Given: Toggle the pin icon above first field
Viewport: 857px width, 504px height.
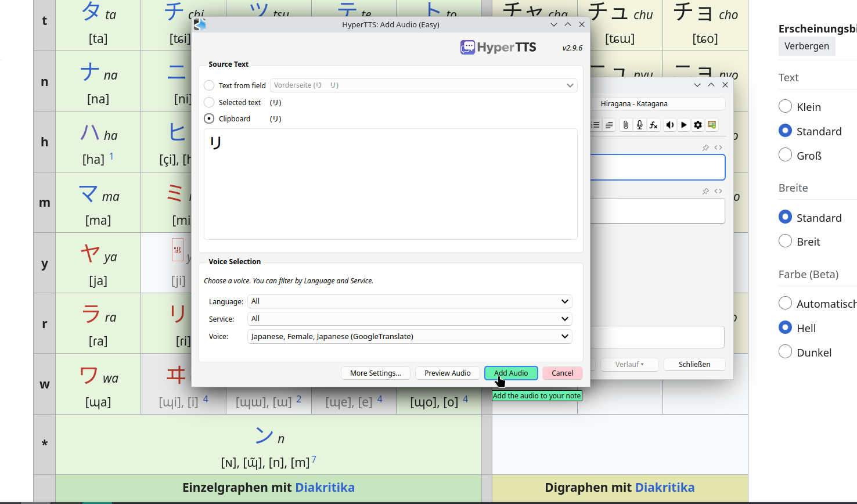Looking at the screenshot, I should (x=705, y=147).
